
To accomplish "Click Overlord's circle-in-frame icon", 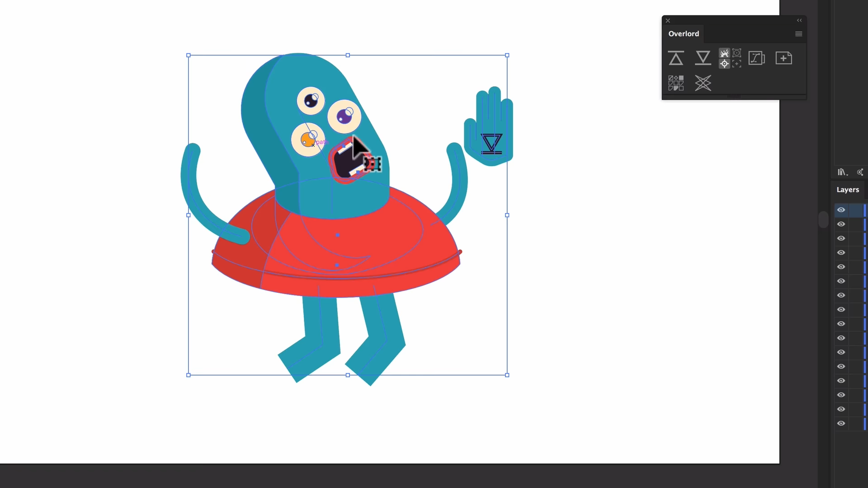I will coord(737,53).
